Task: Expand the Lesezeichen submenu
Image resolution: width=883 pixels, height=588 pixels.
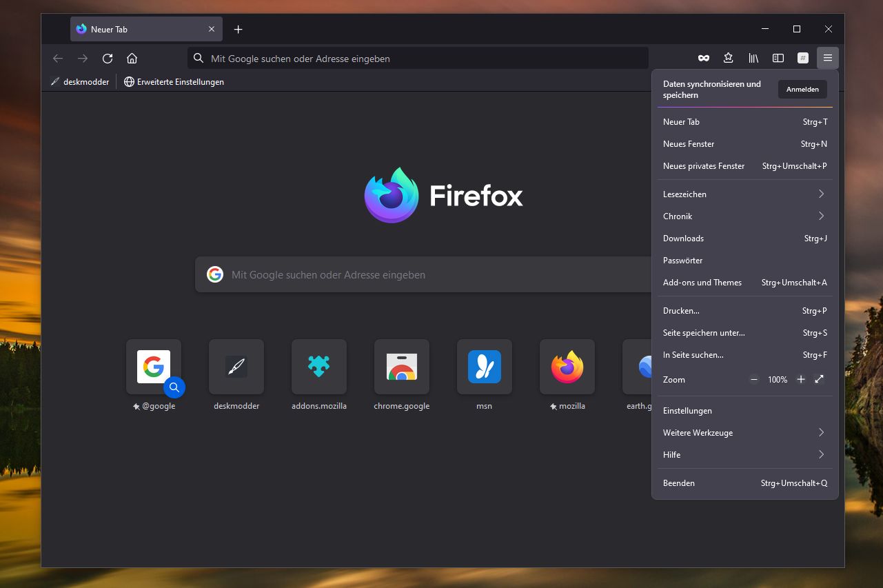Action: tap(745, 194)
